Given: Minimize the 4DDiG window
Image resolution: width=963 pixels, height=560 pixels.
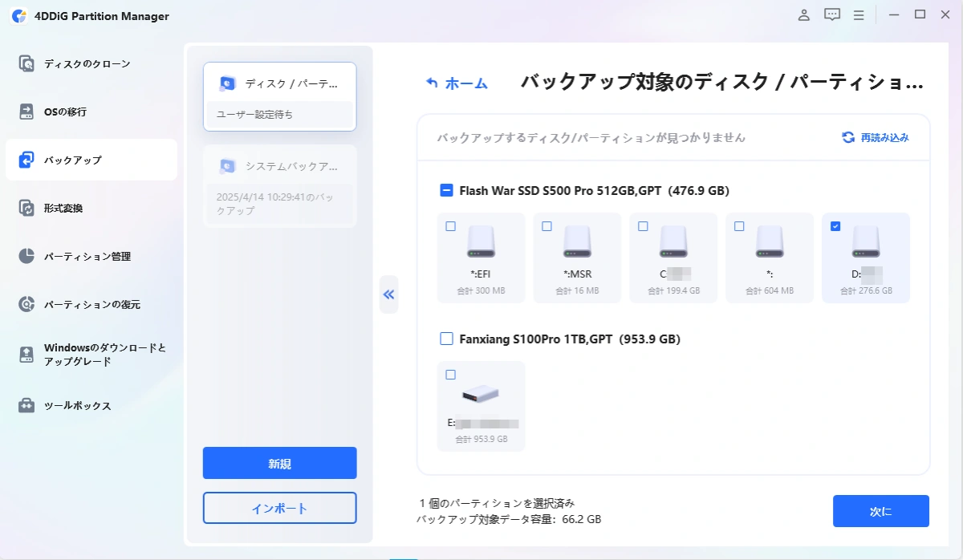Looking at the screenshot, I should coord(895,14).
